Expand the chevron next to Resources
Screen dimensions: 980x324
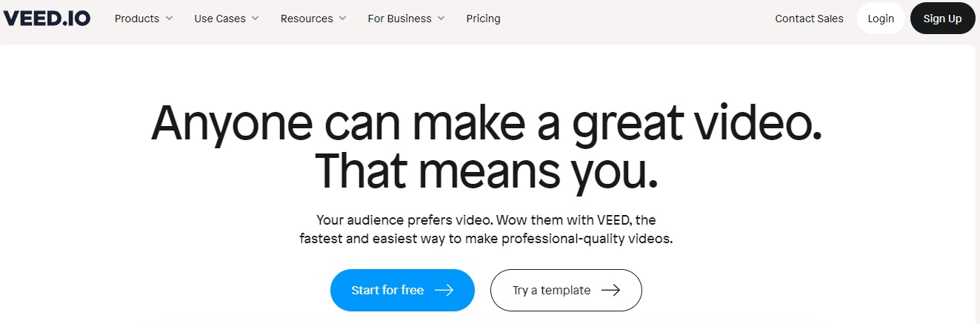point(342,19)
